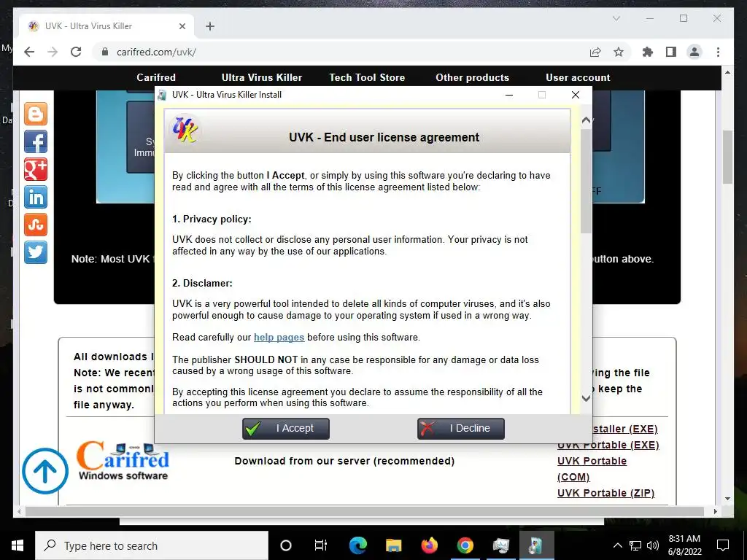Click the UVK Portable (EXE) download link
This screenshot has width=747, height=560.
click(x=608, y=446)
